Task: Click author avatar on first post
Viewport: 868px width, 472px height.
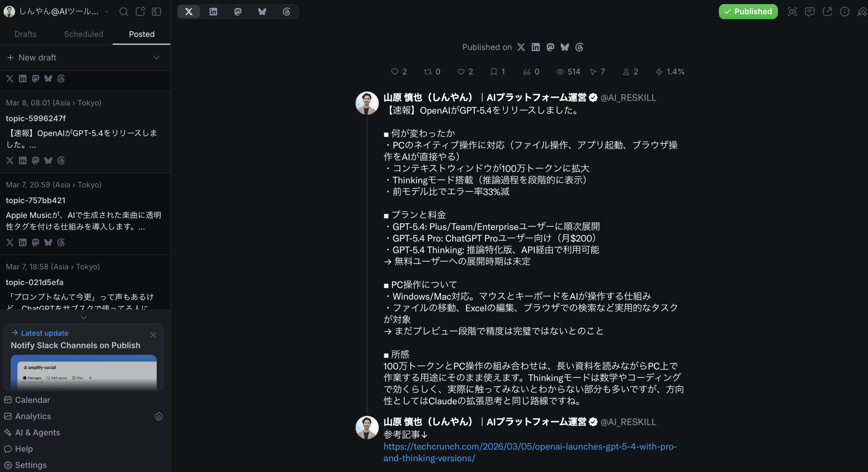Action: coord(367,103)
